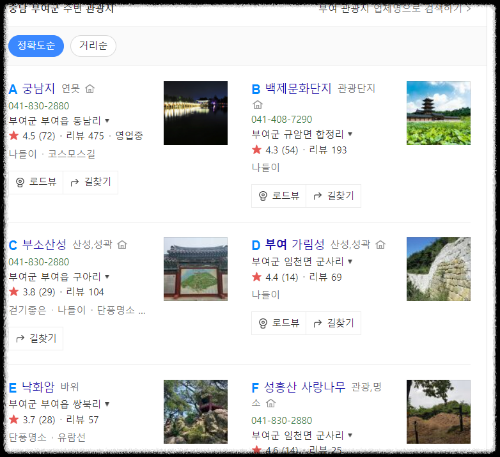Expand 가림성 address 임천면 군사리 arrow
Viewport: 500px width, 457px height.
pyautogui.click(x=350, y=261)
